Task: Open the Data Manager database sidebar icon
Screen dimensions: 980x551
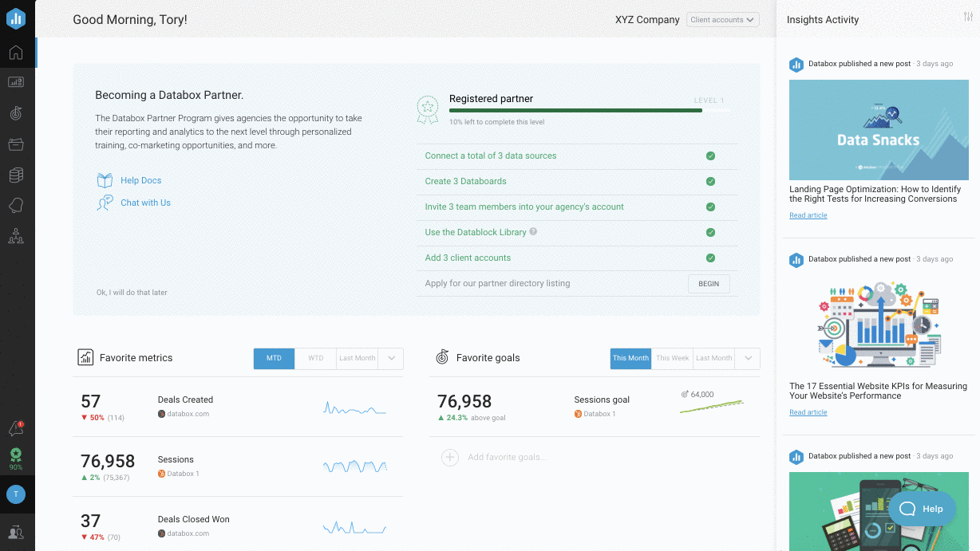Action: [16, 175]
